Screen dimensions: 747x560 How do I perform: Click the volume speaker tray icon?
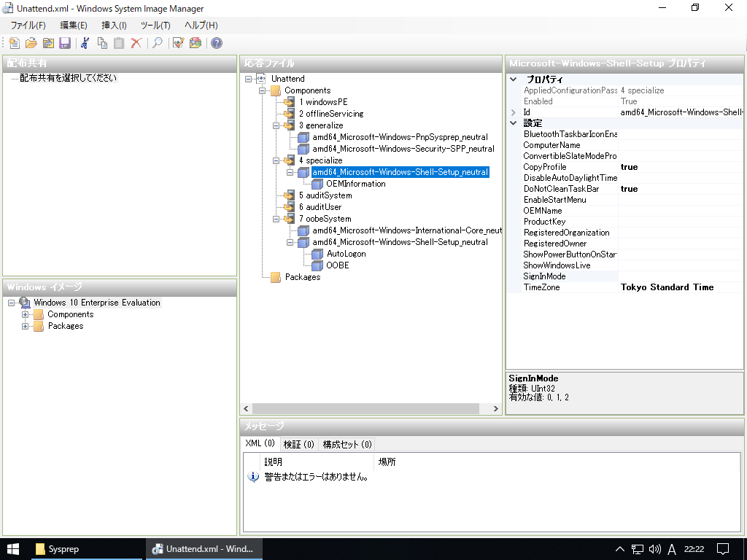click(x=654, y=549)
